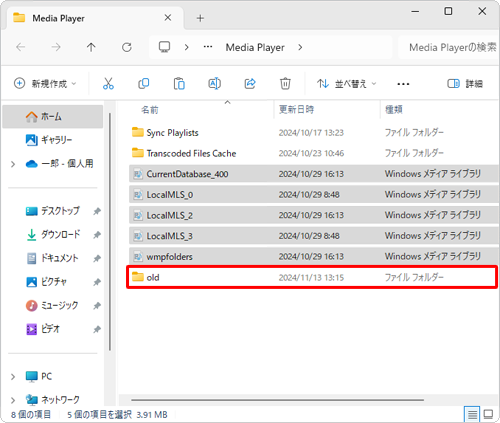Image resolution: width=500 pixels, height=423 pixels.
Task: Click the address bar ellipsis for hidden path
Action: tap(208, 47)
